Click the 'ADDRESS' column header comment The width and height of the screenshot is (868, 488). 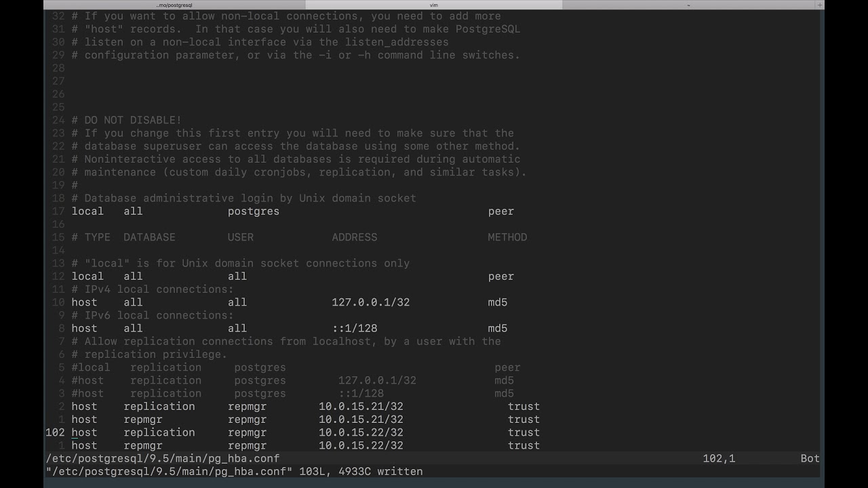355,237
